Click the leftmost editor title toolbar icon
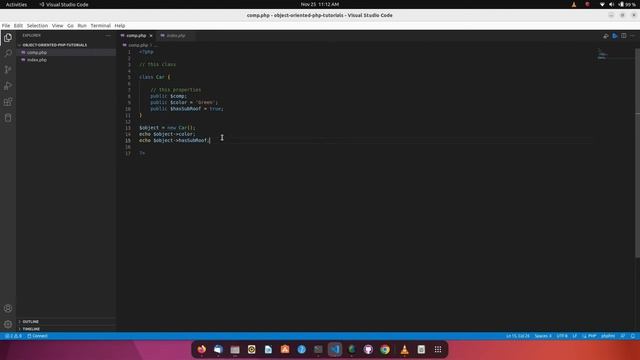The height and width of the screenshot is (360, 640). tap(606, 36)
